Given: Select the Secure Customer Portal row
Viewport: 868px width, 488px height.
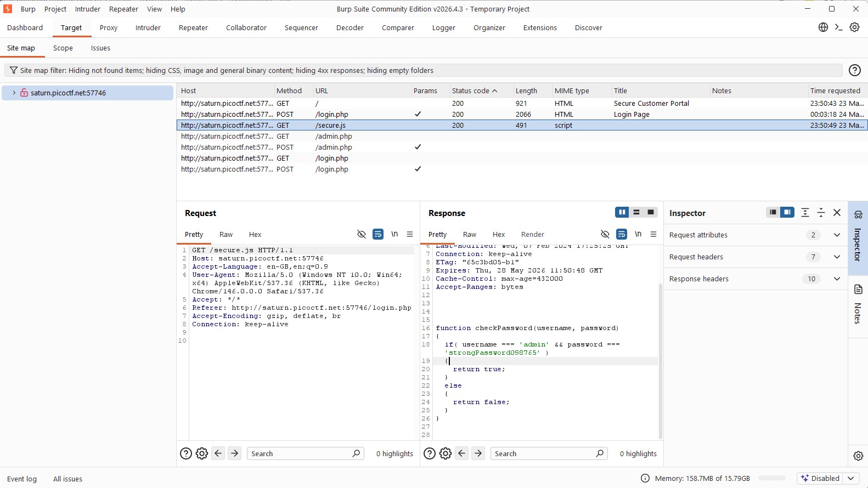Looking at the screenshot, I should tap(521, 103).
